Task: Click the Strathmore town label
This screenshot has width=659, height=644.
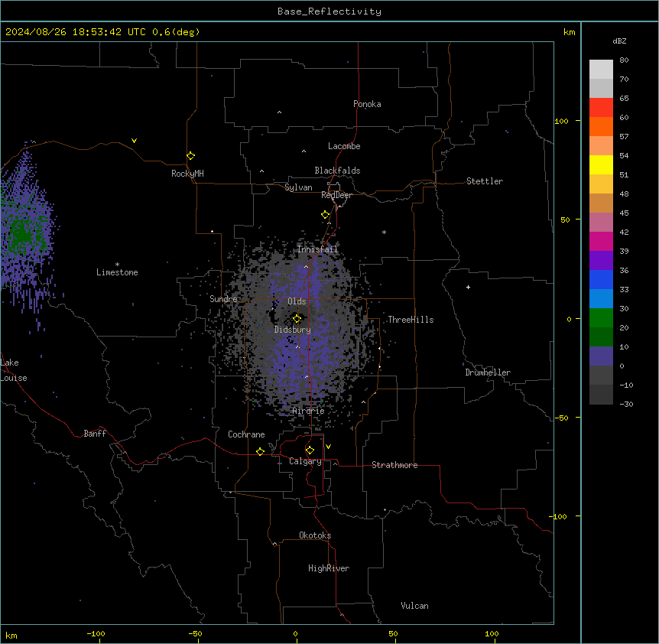Action: pyautogui.click(x=394, y=465)
